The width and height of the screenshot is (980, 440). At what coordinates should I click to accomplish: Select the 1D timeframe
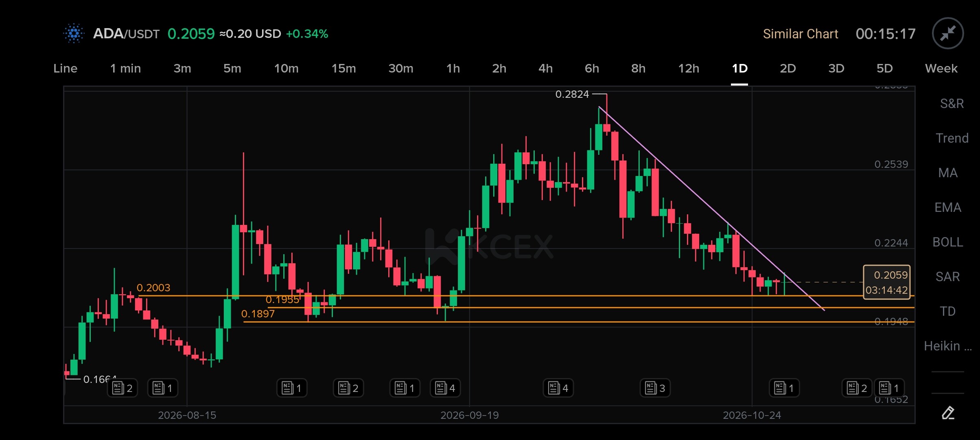[x=739, y=68]
